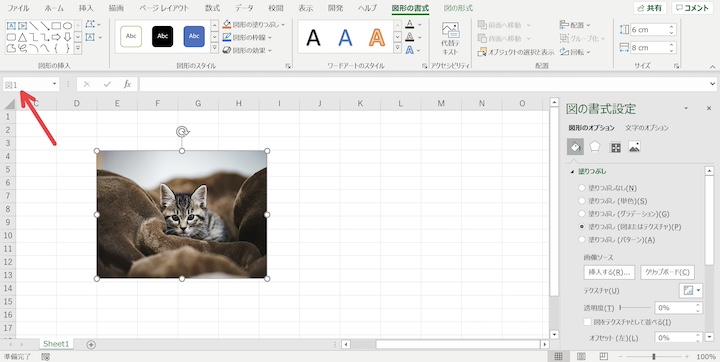
Task: Click the shape width 8 cm field
Action: coord(653,47)
